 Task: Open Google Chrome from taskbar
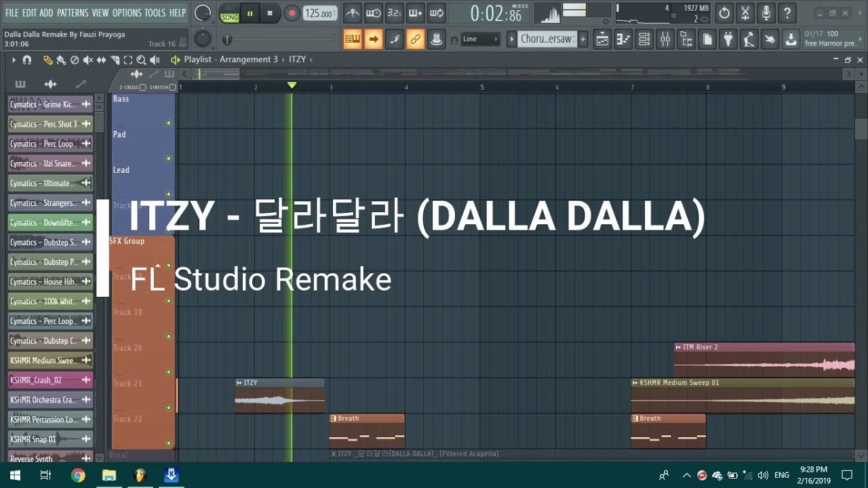[78, 475]
